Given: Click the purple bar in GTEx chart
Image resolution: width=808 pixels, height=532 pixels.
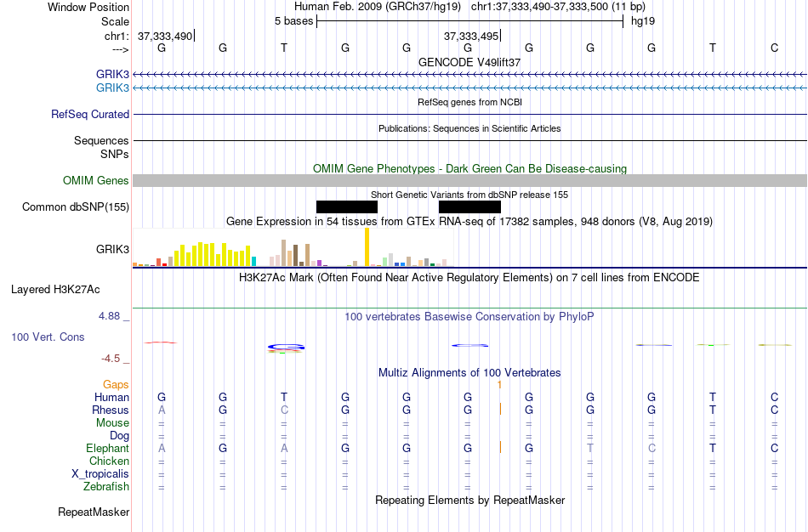Looking at the screenshot, I should click(320, 263).
